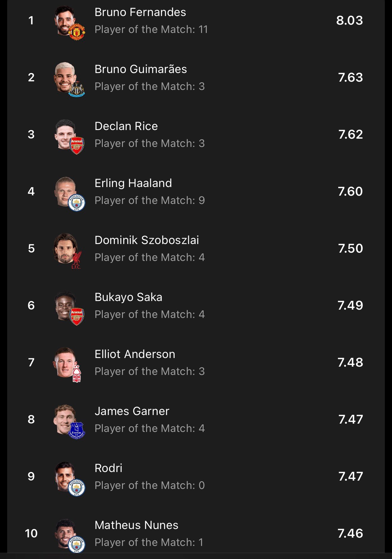Image resolution: width=392 pixels, height=559 pixels.
Task: Click James Garner's Player of the Match text
Action: pyautogui.click(x=150, y=428)
